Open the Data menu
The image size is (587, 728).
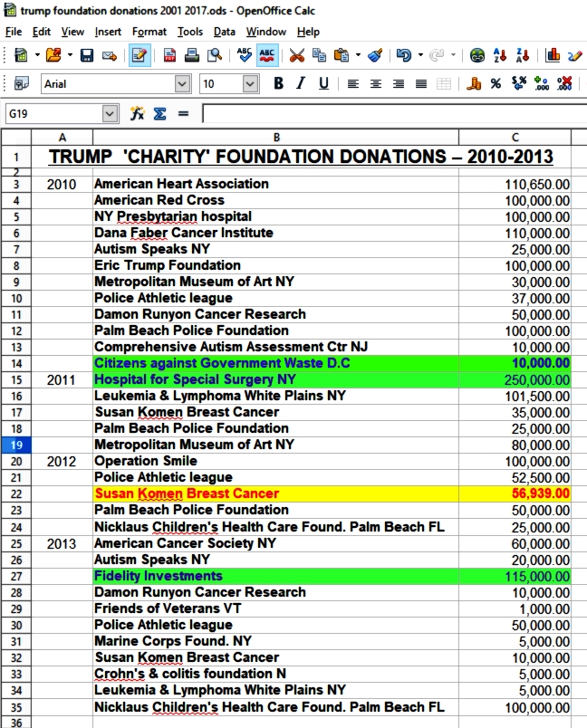click(225, 32)
